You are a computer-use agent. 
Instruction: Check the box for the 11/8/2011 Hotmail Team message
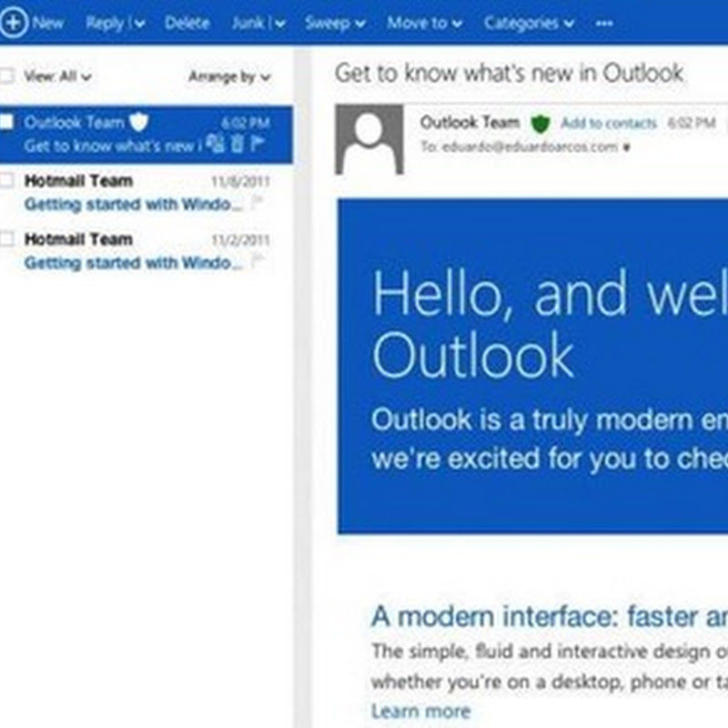(6, 180)
